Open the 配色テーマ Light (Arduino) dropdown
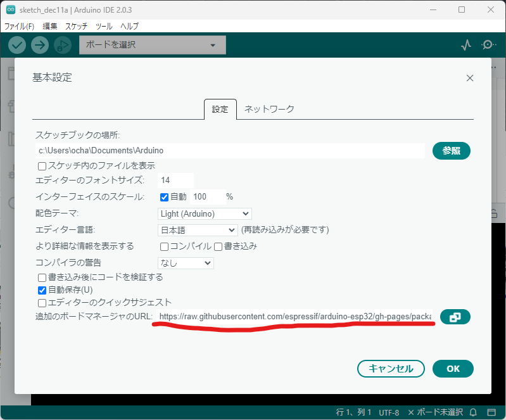The image size is (506, 420). pyautogui.click(x=205, y=214)
